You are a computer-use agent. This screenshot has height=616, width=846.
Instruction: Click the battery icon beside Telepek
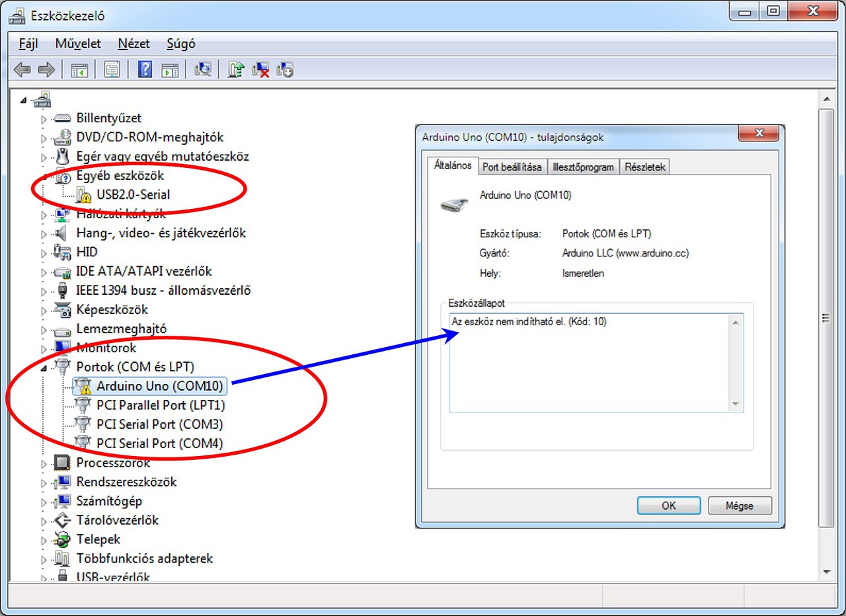62,539
